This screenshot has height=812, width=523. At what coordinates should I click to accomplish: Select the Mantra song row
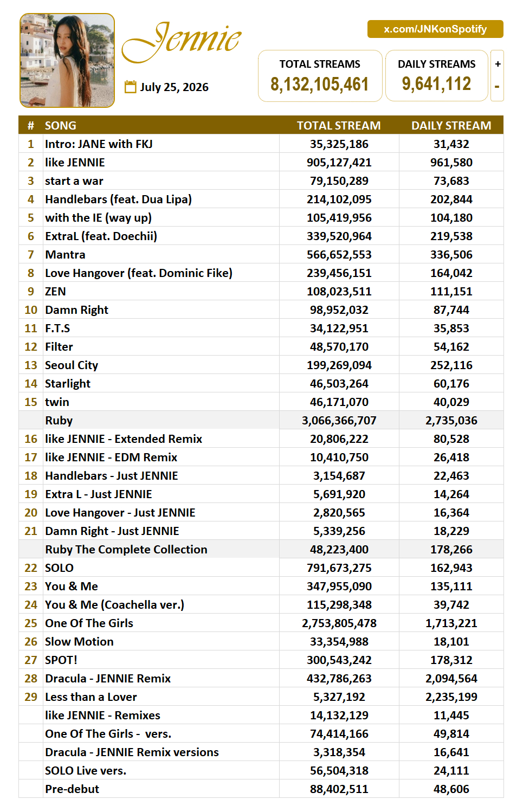tap(261, 254)
